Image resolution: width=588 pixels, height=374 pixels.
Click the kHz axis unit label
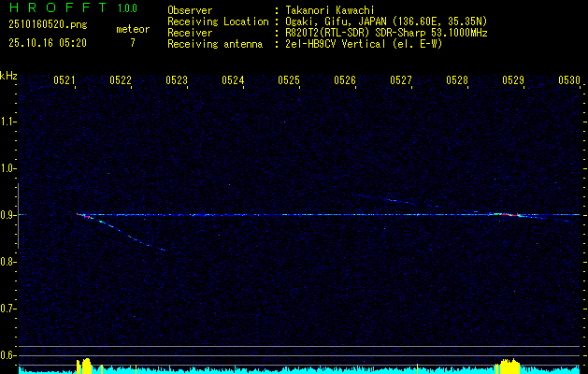[8, 76]
